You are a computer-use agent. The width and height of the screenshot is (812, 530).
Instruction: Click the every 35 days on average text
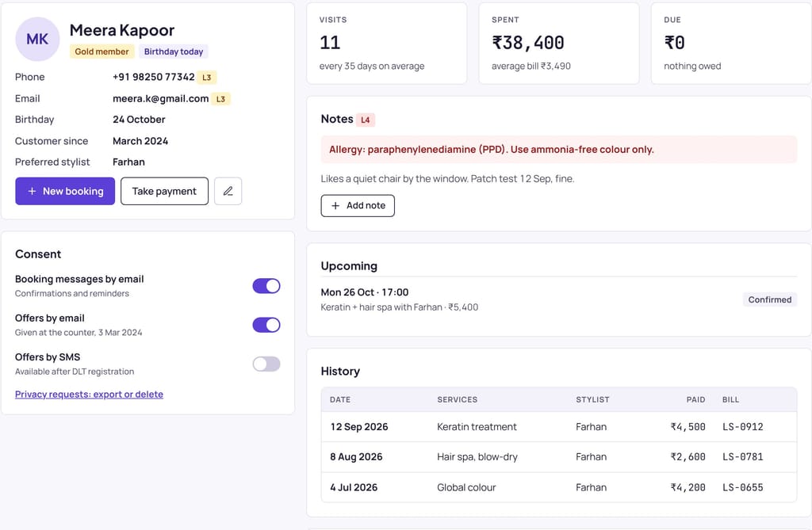[372, 67]
